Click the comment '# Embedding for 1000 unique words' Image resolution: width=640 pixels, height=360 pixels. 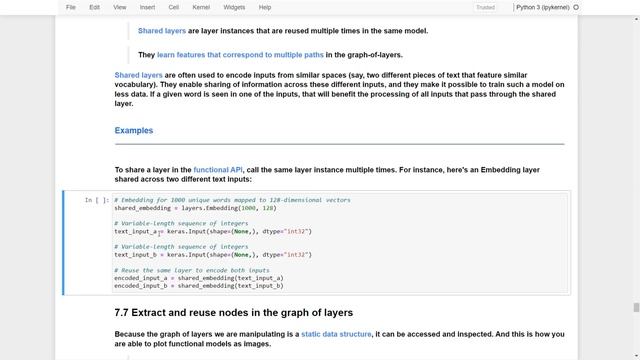click(x=232, y=200)
